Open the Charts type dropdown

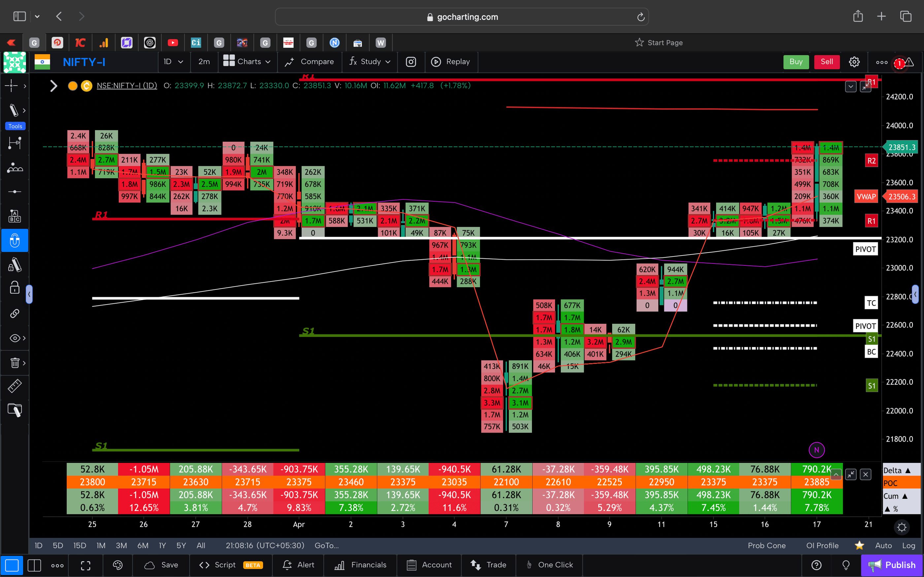pos(247,62)
